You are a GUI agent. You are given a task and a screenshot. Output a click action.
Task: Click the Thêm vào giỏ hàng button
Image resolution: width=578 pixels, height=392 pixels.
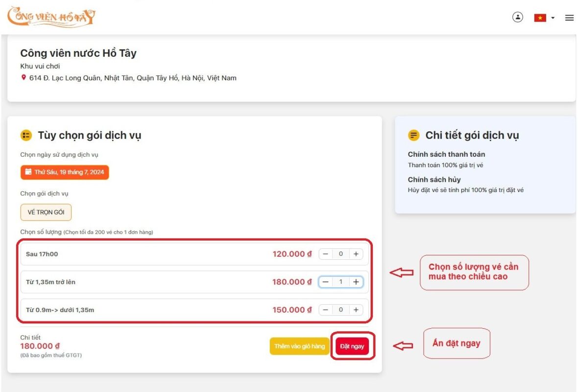click(299, 346)
